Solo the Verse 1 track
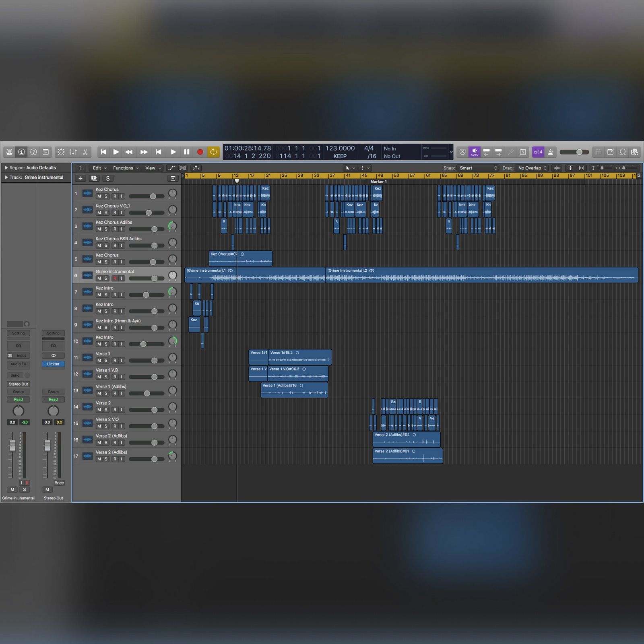This screenshot has height=644, width=644. click(x=106, y=361)
